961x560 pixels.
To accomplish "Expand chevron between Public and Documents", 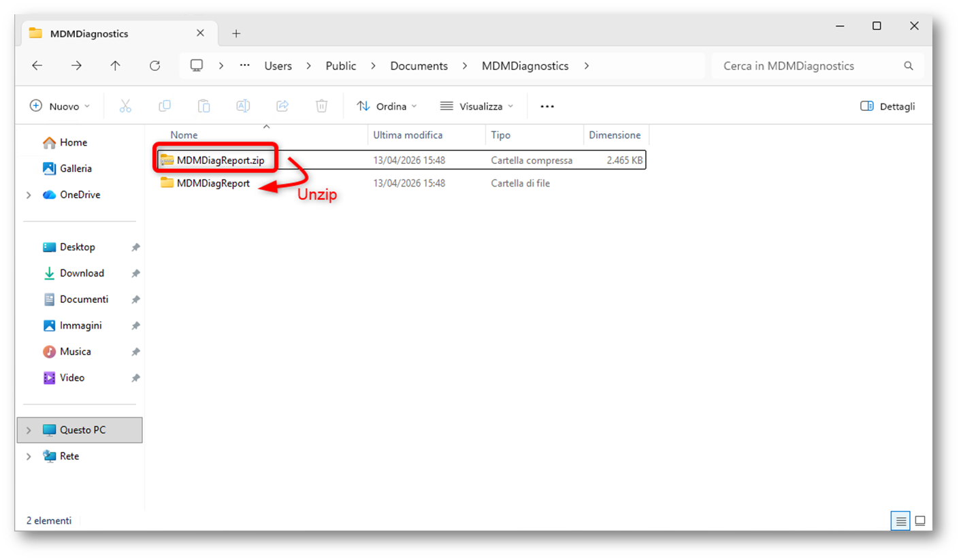I will coord(373,66).
